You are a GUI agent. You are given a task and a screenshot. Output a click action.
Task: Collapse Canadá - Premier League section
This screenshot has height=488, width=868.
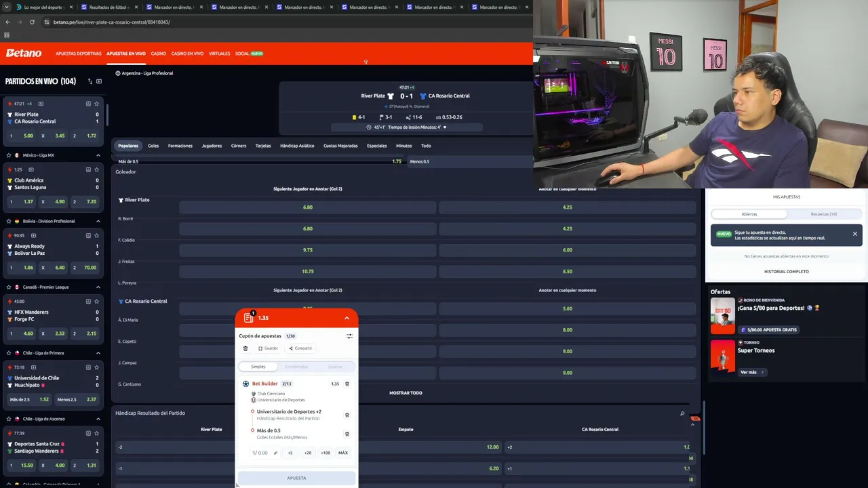(x=98, y=287)
